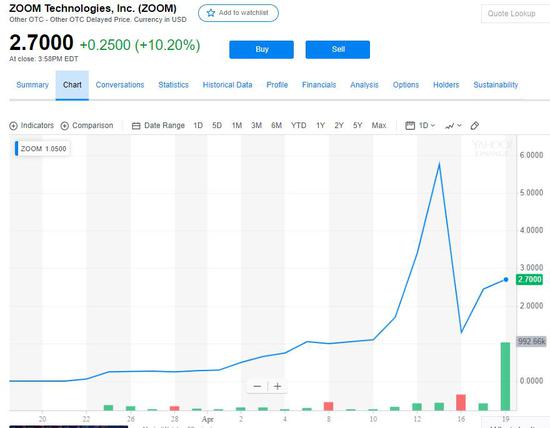Screen dimensions: 550x428
Task: Open the Summary tab
Action: [x=32, y=85]
